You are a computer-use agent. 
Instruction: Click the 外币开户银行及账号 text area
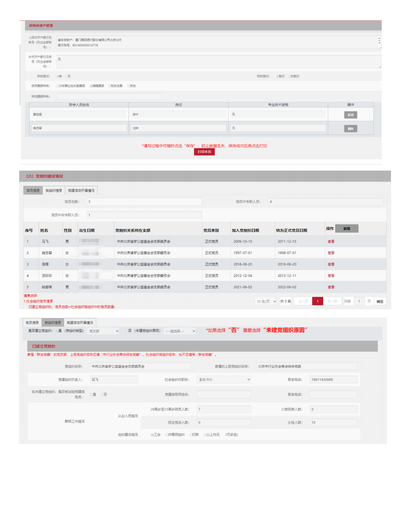[219, 62]
